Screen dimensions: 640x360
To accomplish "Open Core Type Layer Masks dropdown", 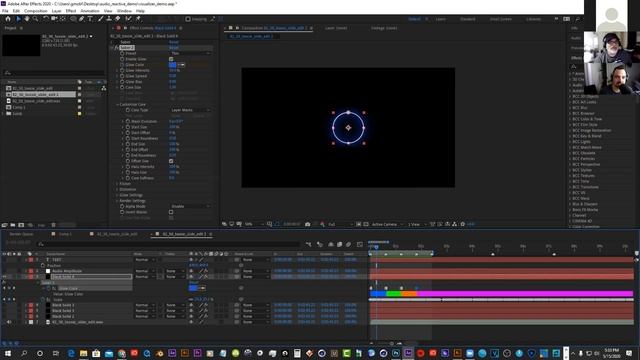I will pyautogui.click(x=191, y=110).
